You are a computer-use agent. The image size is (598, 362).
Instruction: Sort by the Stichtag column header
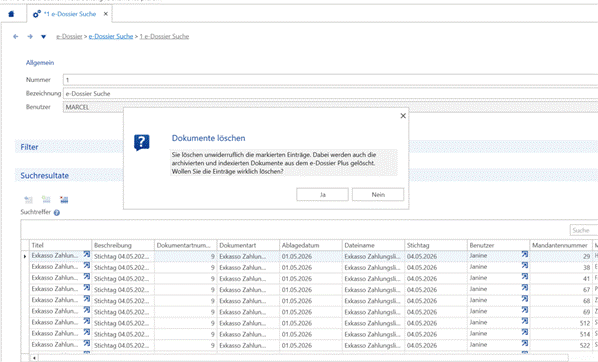(436, 245)
